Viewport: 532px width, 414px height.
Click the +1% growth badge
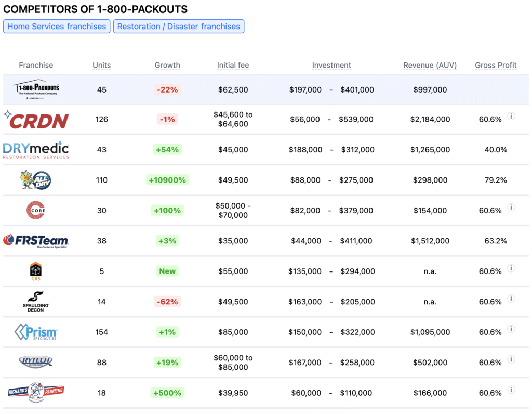coord(167,332)
